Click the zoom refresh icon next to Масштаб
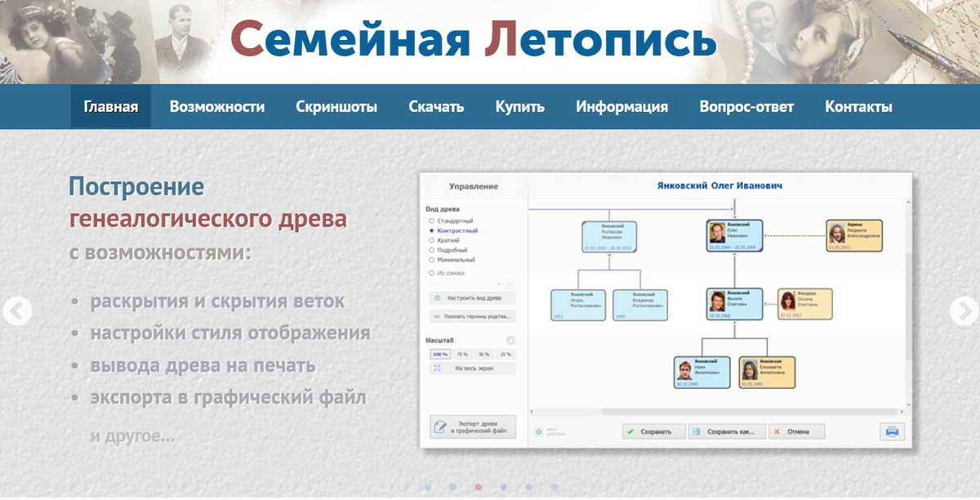Viewport: 980px width, 500px height. click(509, 340)
